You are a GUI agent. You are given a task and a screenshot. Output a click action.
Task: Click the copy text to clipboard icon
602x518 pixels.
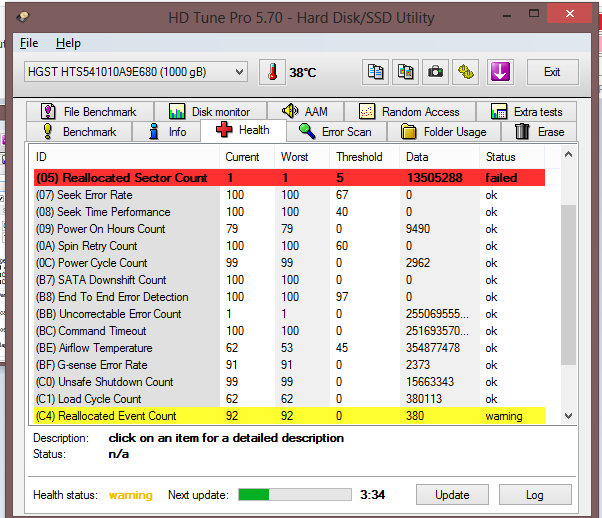375,72
